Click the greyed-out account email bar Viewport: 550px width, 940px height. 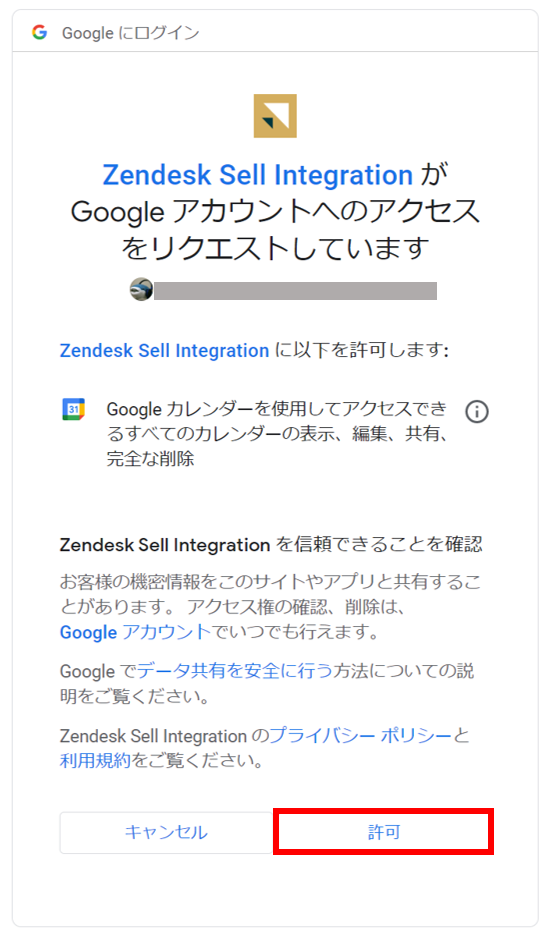click(x=295, y=291)
